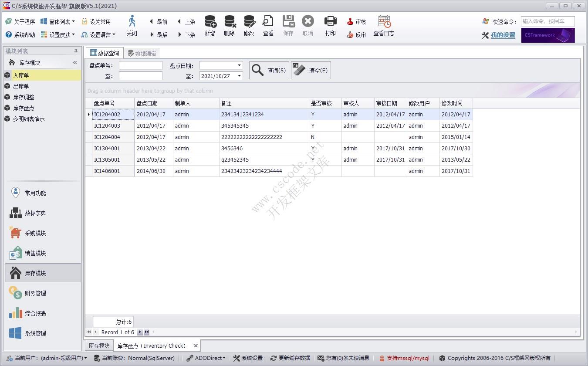Open the 我的设置 link
588x366 pixels.
coord(503,35)
